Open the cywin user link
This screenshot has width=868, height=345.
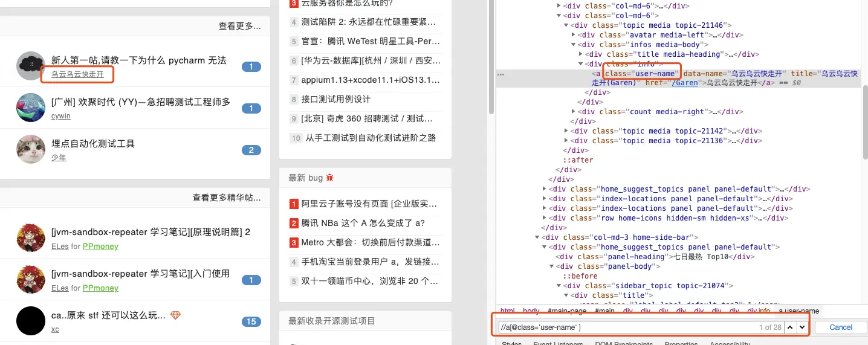coord(60,115)
